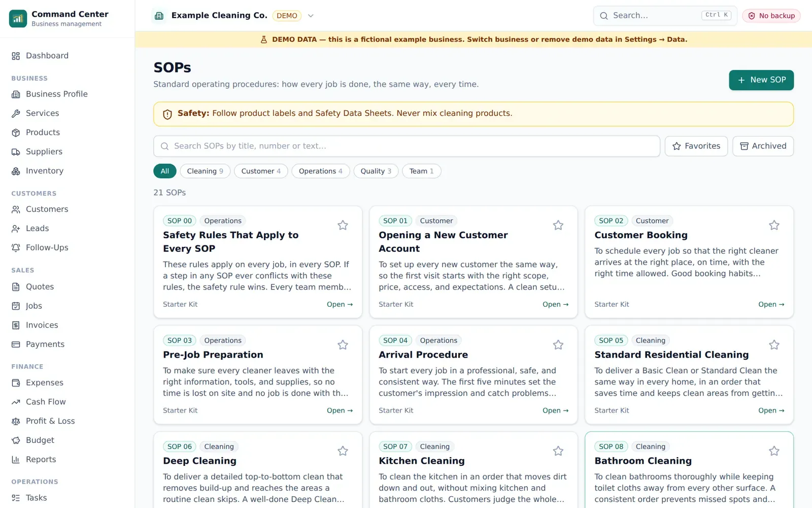Favorite the Arrival Procedure SOP

[x=558, y=345]
